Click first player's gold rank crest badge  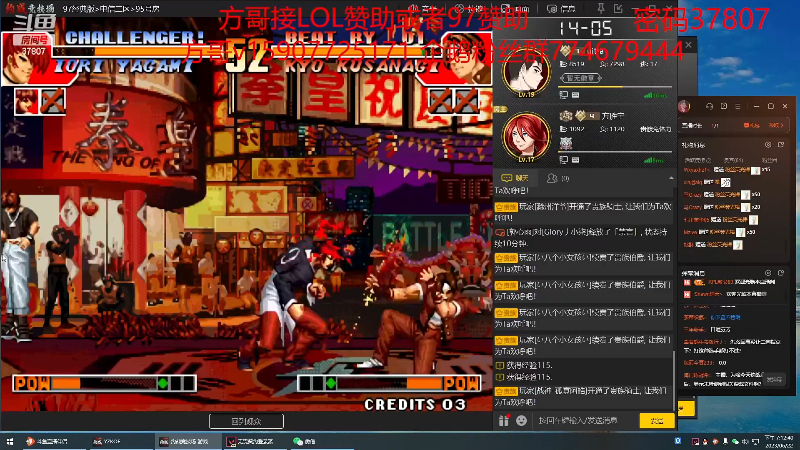565,51
